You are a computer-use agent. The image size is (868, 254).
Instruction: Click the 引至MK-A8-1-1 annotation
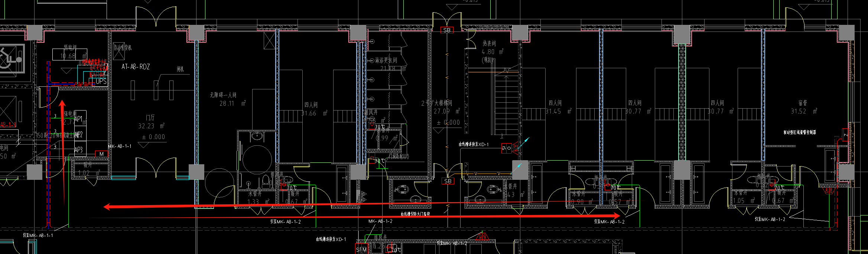(x=38, y=235)
